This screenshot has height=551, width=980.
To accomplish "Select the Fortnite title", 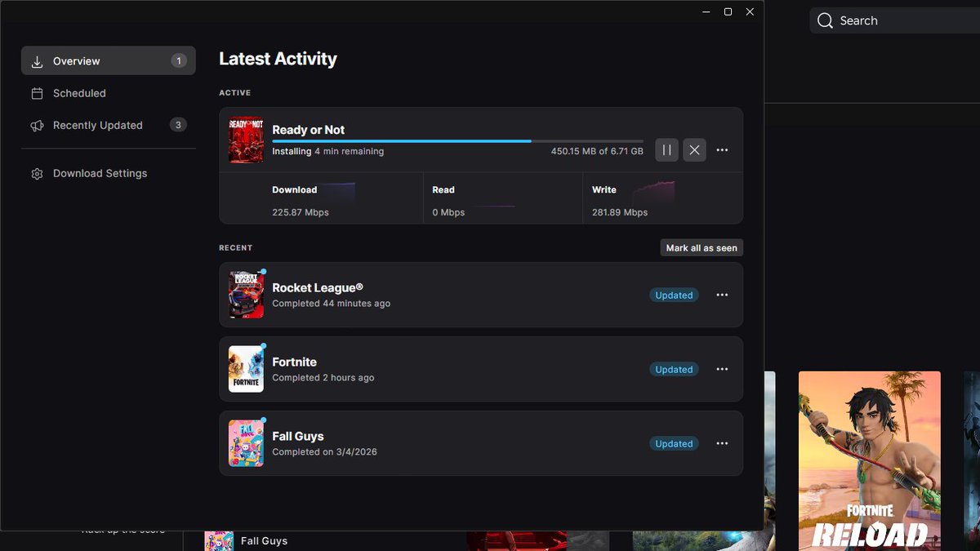I will (294, 362).
